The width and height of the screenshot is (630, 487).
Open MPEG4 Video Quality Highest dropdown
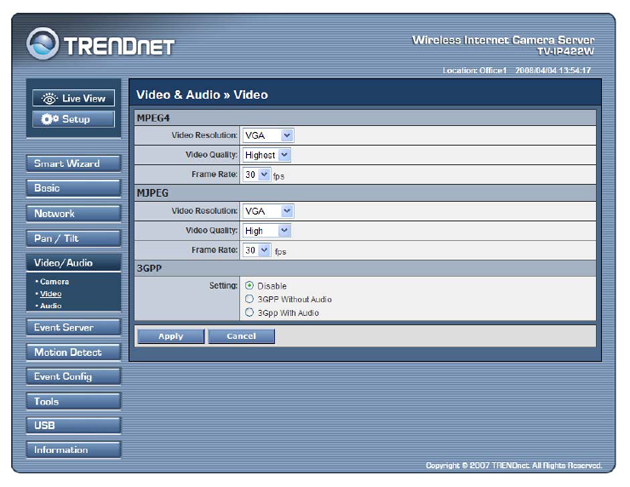pyautogui.click(x=266, y=155)
